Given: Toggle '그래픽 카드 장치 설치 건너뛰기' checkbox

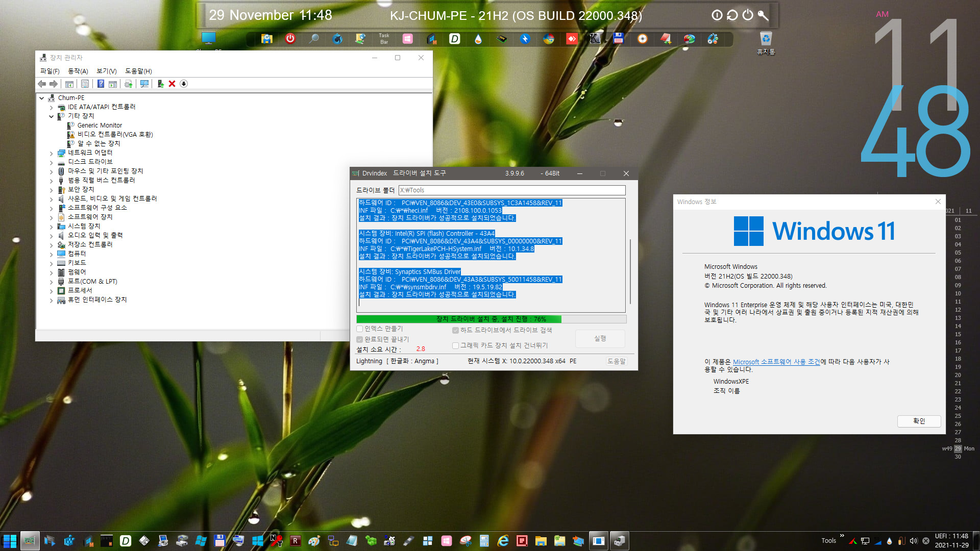Looking at the screenshot, I should (455, 345).
